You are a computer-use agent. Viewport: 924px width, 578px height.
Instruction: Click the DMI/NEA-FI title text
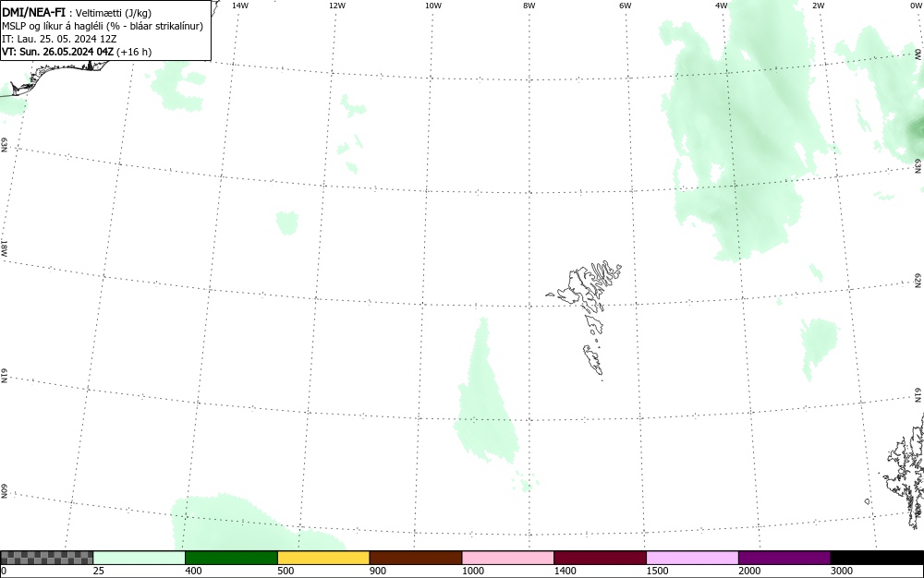33,12
